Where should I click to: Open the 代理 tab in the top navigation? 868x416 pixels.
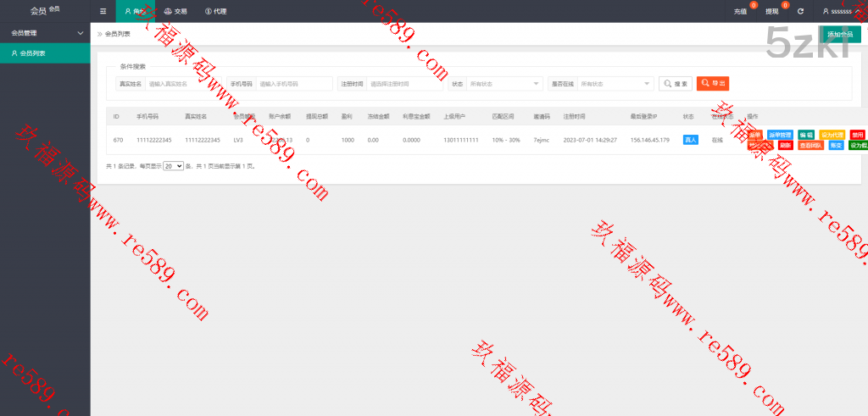[x=215, y=11]
